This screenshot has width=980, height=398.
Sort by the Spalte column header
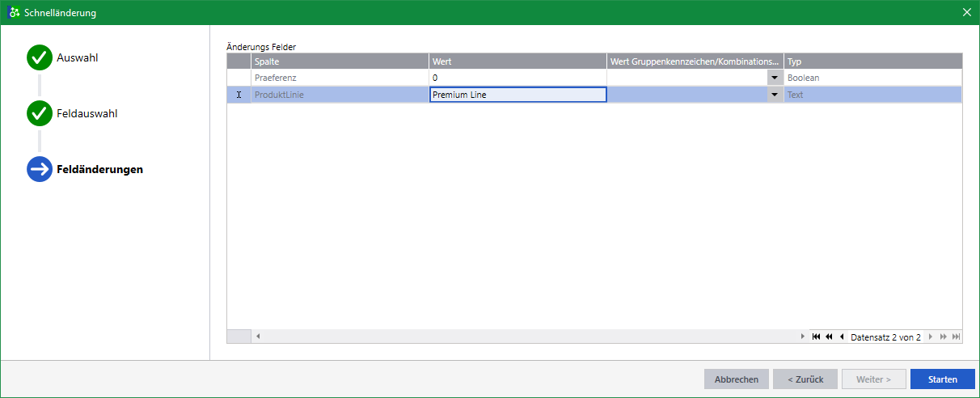click(x=340, y=61)
